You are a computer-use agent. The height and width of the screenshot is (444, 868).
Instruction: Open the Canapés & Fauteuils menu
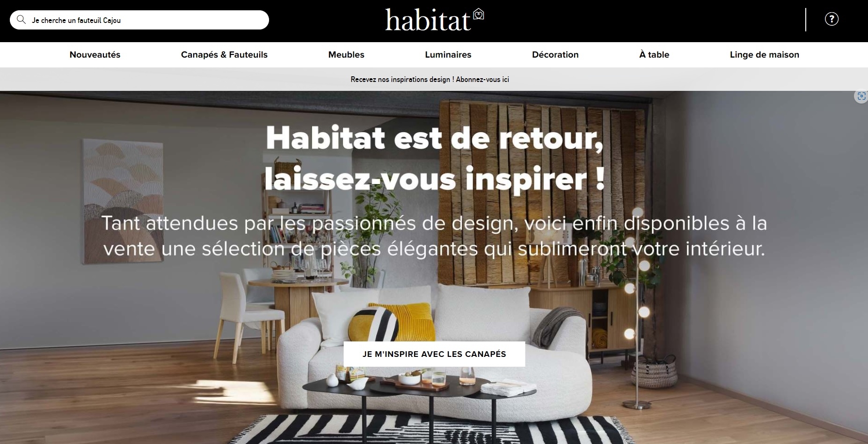point(224,55)
